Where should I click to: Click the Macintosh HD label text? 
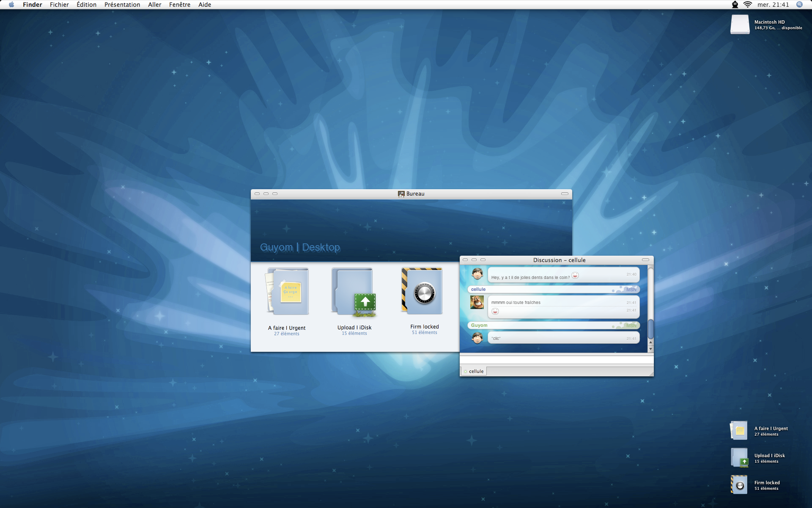pos(769,22)
